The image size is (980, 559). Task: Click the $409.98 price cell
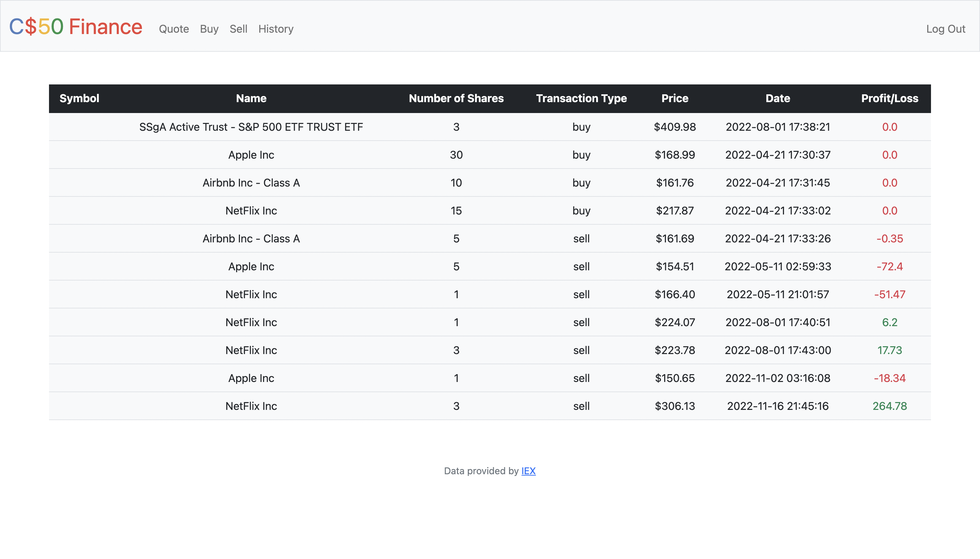coord(674,127)
